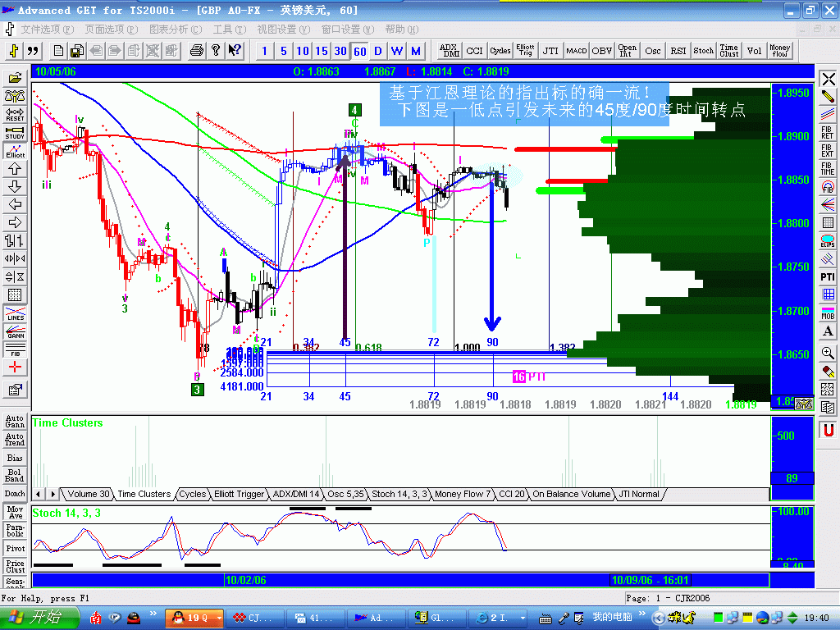
Task: Switch to Stoch 14, 3, 3 tab
Action: coord(399,494)
